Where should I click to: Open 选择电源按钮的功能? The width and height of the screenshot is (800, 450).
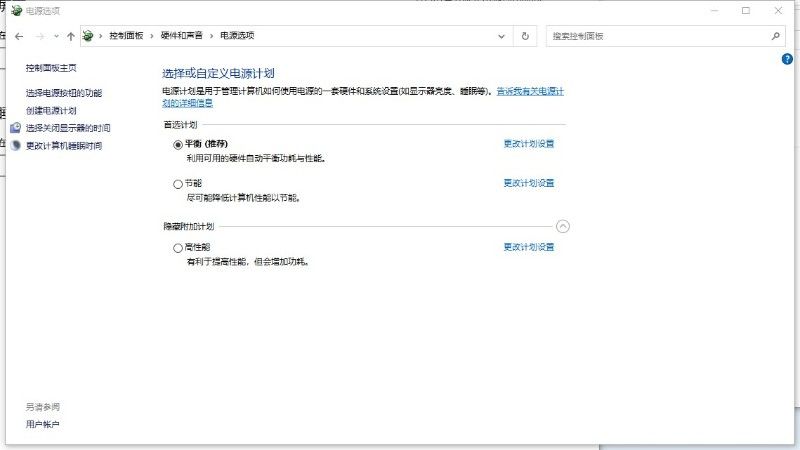[x=64, y=93]
